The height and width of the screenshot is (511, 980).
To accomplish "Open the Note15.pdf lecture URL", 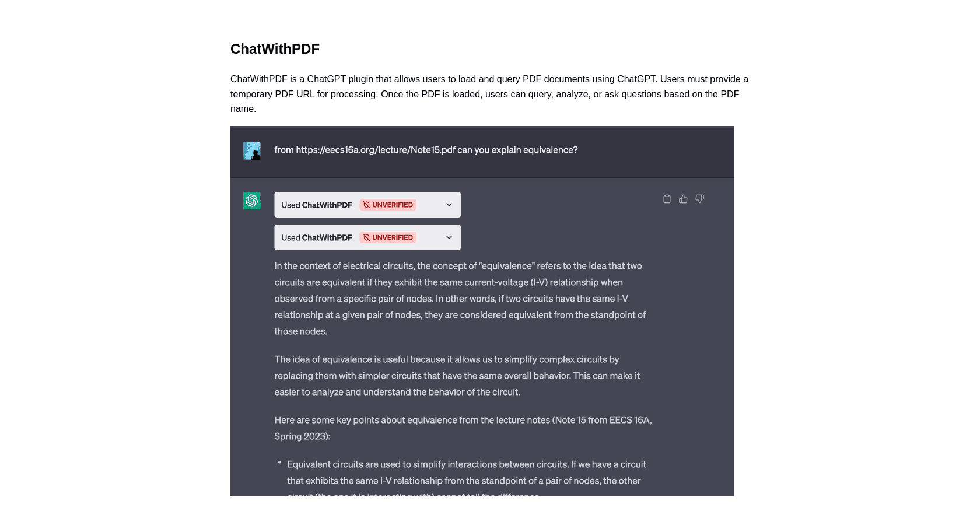I will tap(375, 150).
